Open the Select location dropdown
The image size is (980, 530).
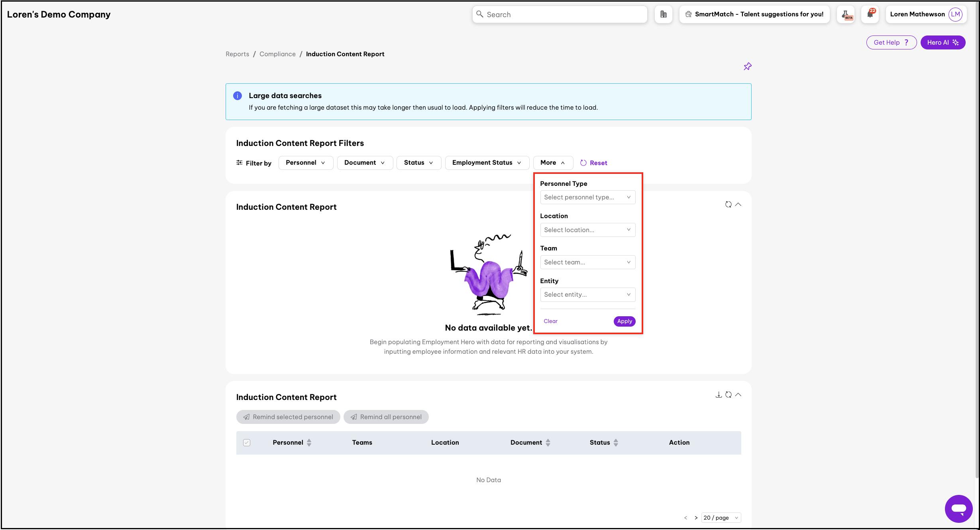point(587,230)
